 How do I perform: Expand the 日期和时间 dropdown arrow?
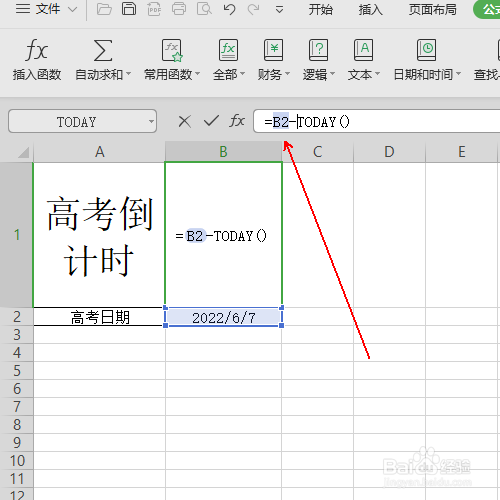pos(458,73)
